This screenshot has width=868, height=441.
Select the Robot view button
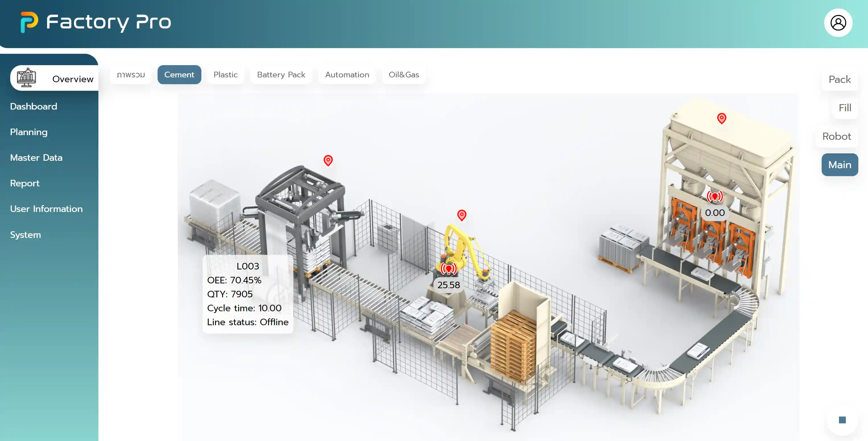(837, 136)
